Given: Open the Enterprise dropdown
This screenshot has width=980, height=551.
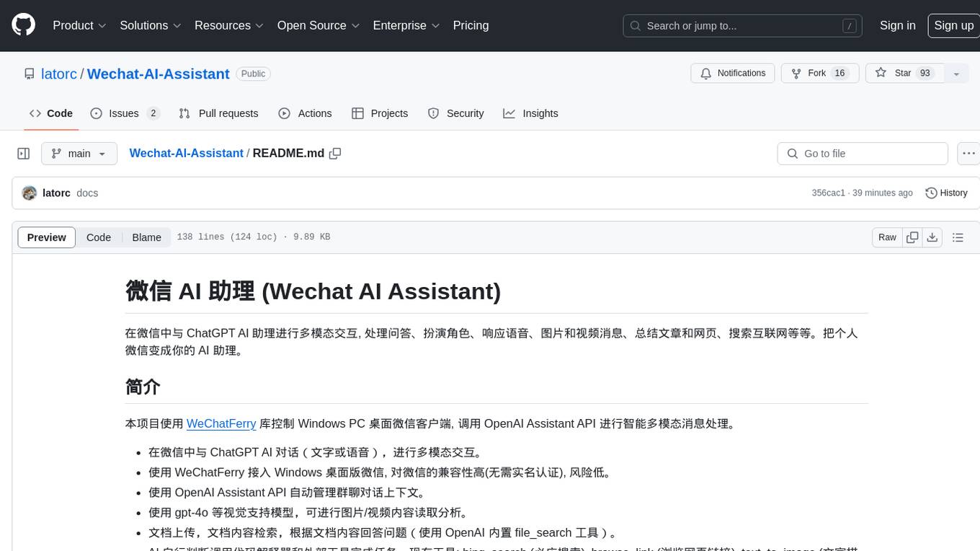Looking at the screenshot, I should coord(406,25).
